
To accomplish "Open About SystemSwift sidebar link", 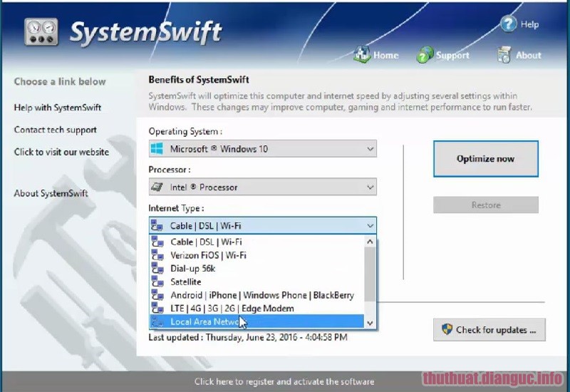I will pyautogui.click(x=51, y=193).
